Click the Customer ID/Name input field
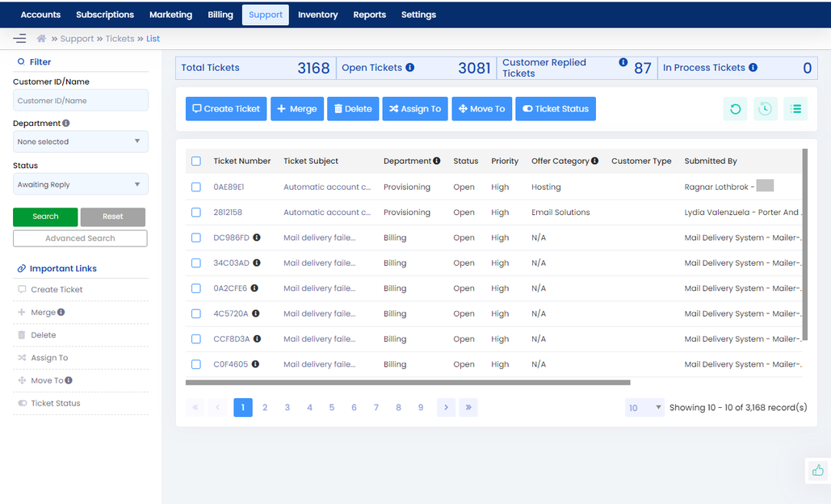 (x=80, y=100)
